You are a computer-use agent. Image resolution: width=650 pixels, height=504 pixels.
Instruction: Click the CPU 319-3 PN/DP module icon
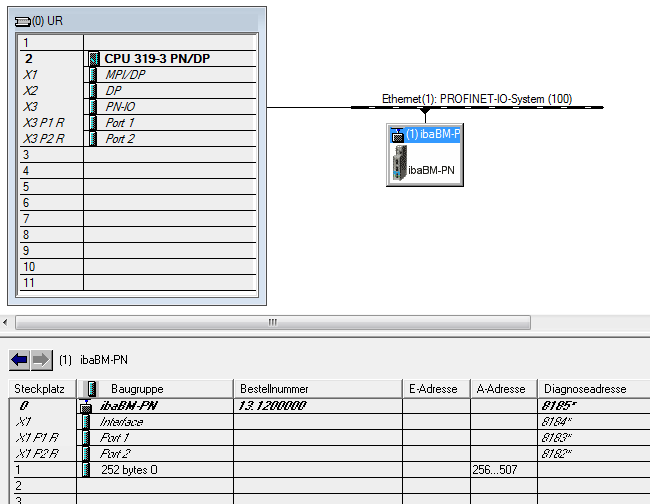click(x=94, y=58)
